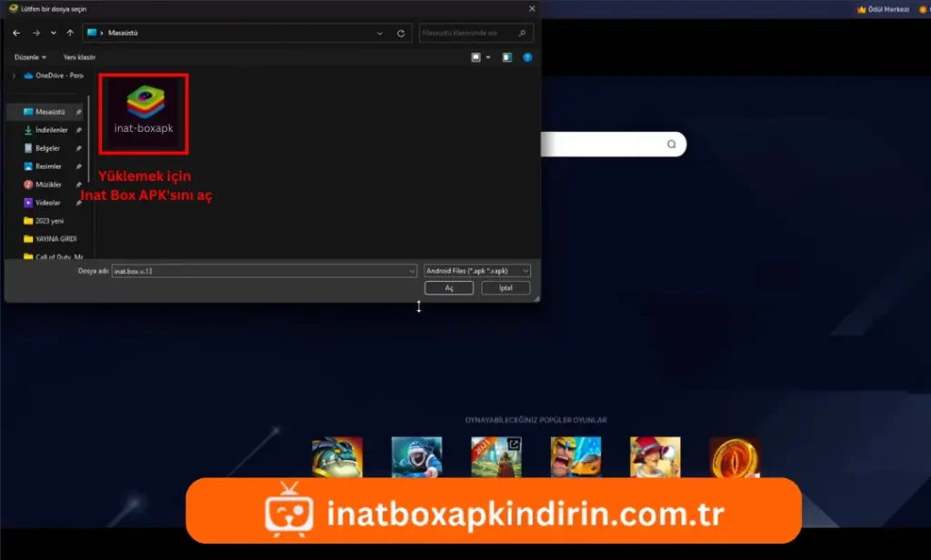Image resolution: width=931 pixels, height=560 pixels.
Task: Unpin Videolar using its pin icon
Action: point(78,203)
